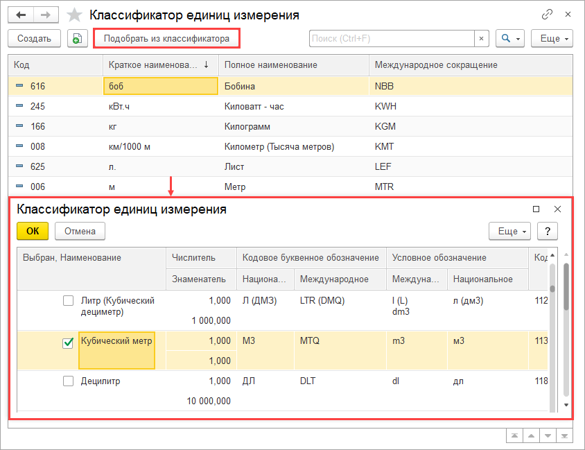
Task: Click the back navigation arrow
Action: [x=21, y=15]
